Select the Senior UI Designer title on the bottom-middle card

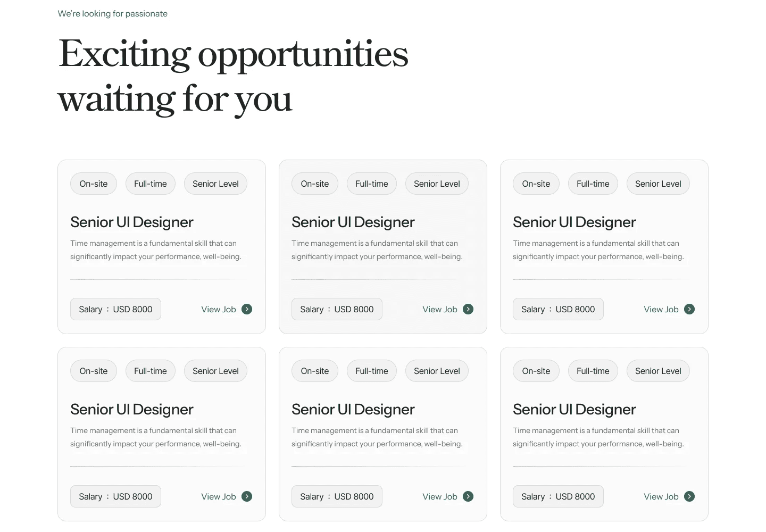(353, 409)
